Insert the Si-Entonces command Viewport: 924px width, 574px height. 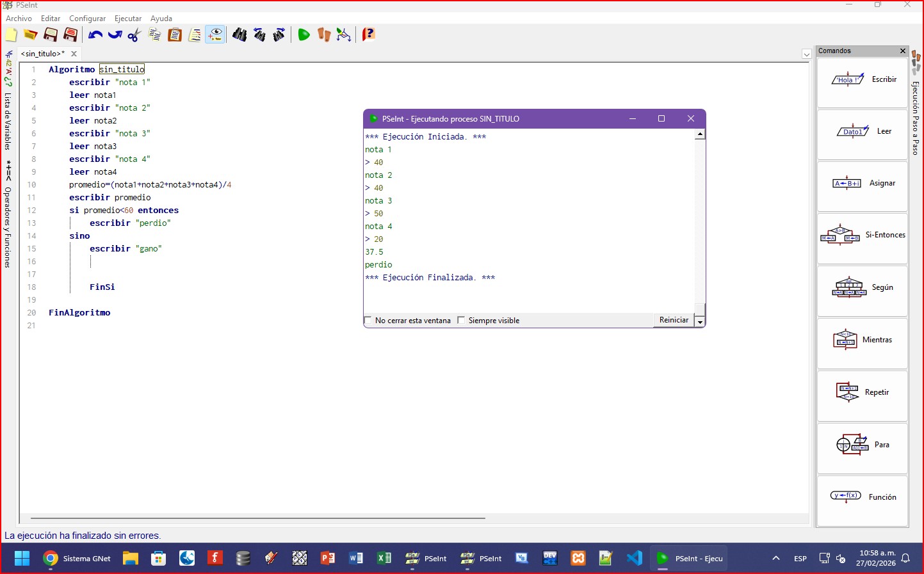(x=862, y=235)
